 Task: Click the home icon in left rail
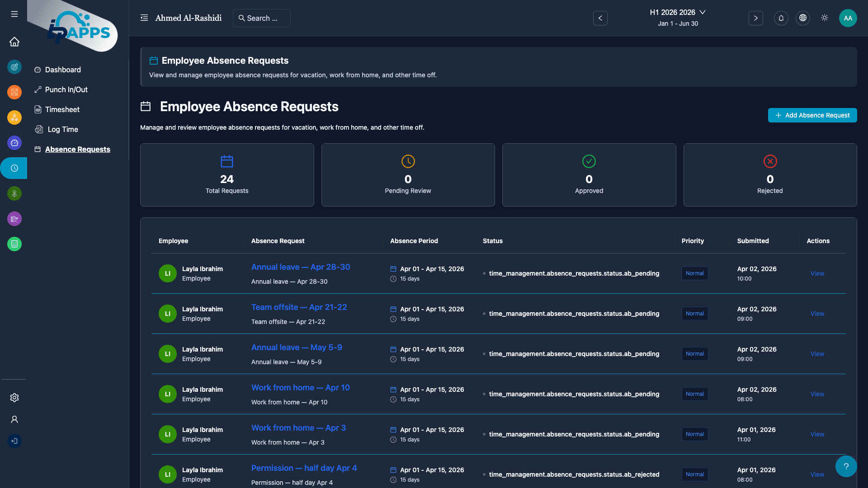point(14,42)
